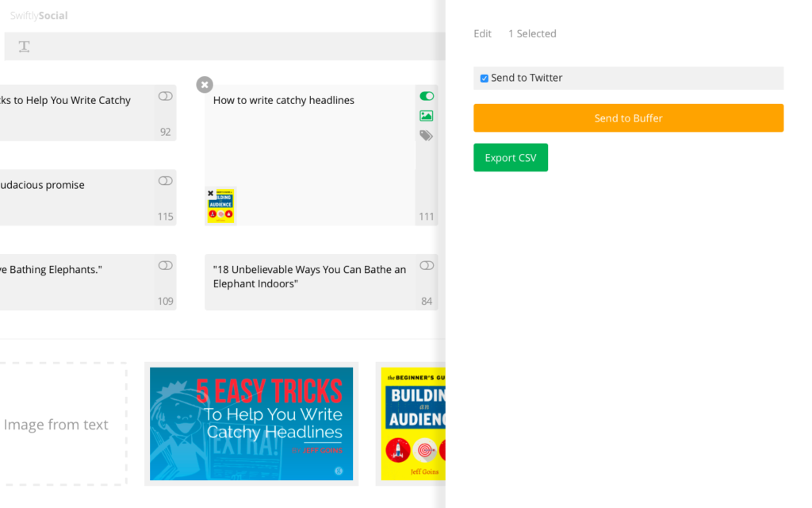The image size is (812, 508).
Task: Toggle off the 'How to write catchy headlines' switch
Action: 427,96
